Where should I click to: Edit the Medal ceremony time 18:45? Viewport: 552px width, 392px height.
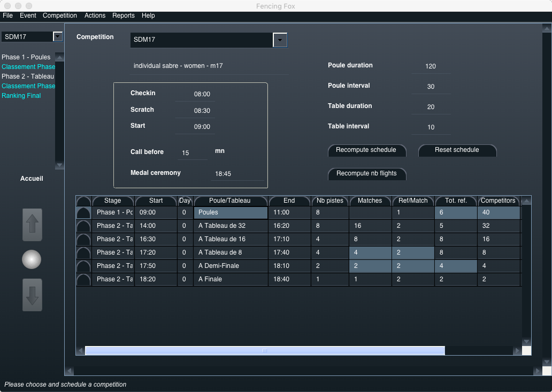pos(237,173)
